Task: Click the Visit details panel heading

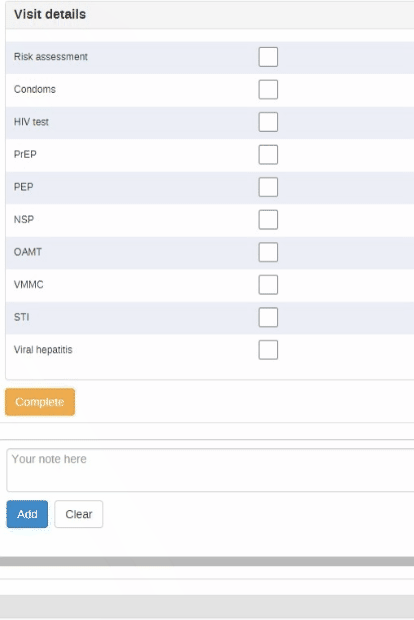Action: (x=50, y=14)
